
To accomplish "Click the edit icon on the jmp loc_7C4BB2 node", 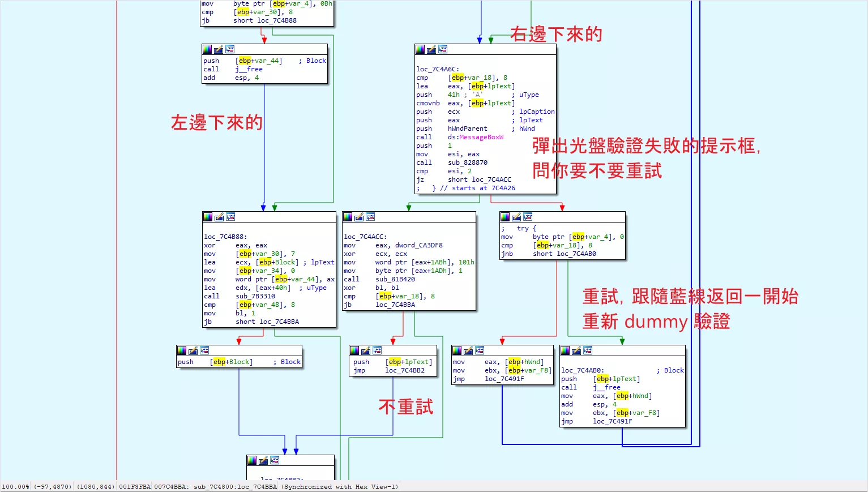I will point(366,350).
